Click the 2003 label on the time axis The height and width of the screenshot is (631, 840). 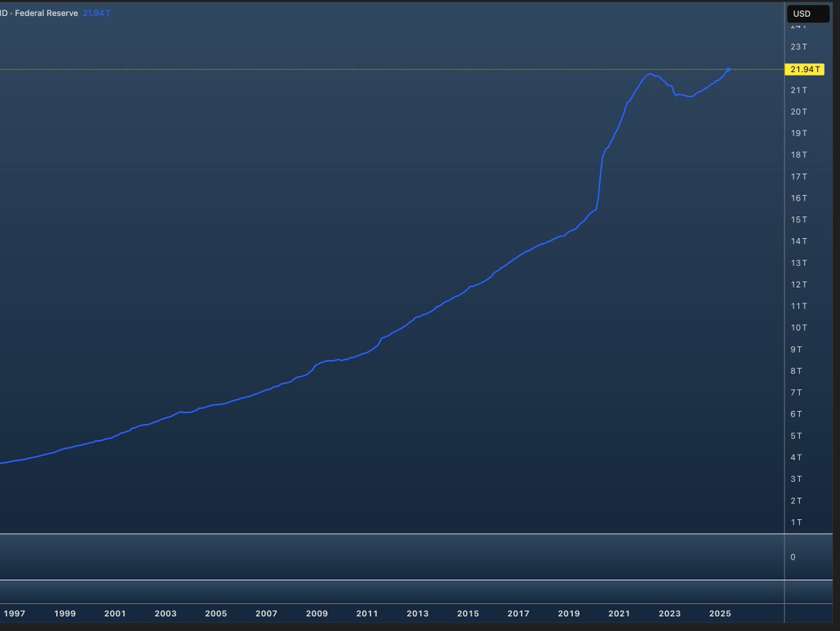coord(166,613)
